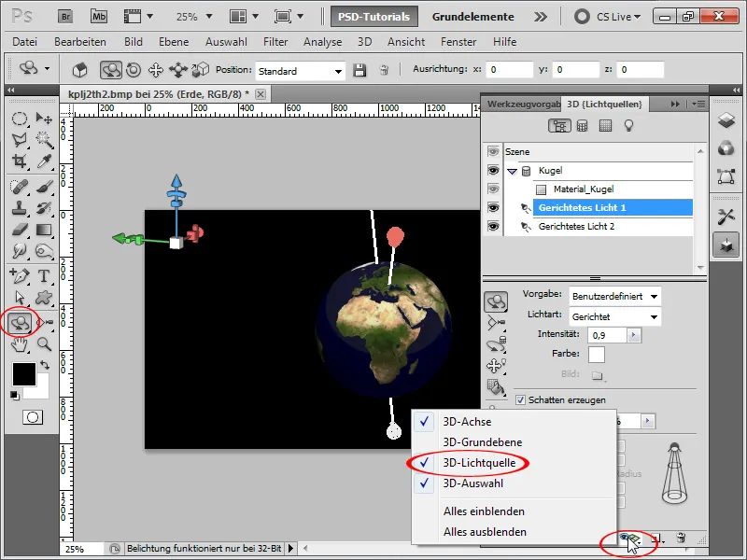Image resolution: width=747 pixels, height=560 pixels.
Task: Open the 3D menu
Action: [x=364, y=42]
